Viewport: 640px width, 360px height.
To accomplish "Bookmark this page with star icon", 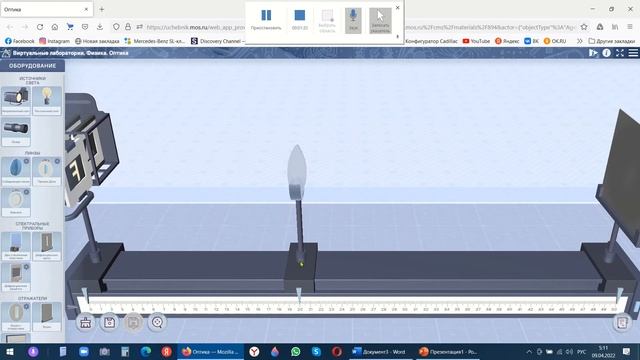I will point(584,27).
